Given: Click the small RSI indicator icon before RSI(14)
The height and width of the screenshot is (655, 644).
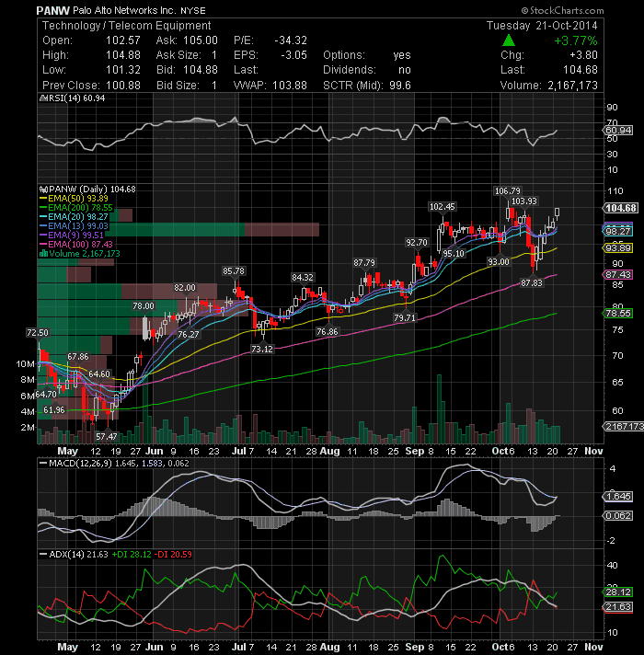Looking at the screenshot, I should [x=42, y=98].
